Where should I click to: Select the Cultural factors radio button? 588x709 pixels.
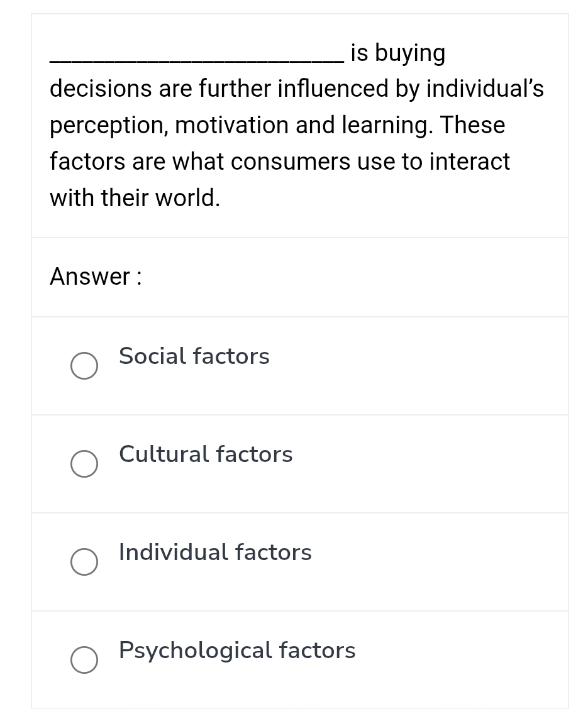tap(84, 464)
